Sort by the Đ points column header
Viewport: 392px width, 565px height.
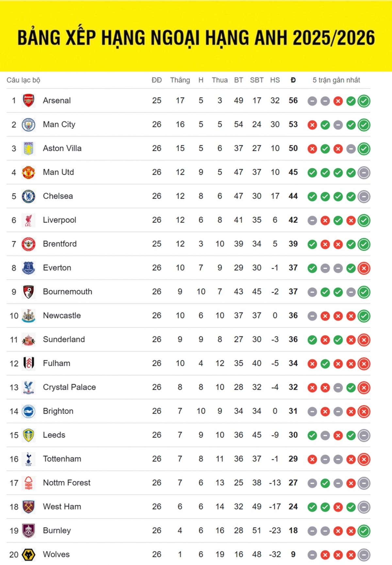pyautogui.click(x=293, y=80)
